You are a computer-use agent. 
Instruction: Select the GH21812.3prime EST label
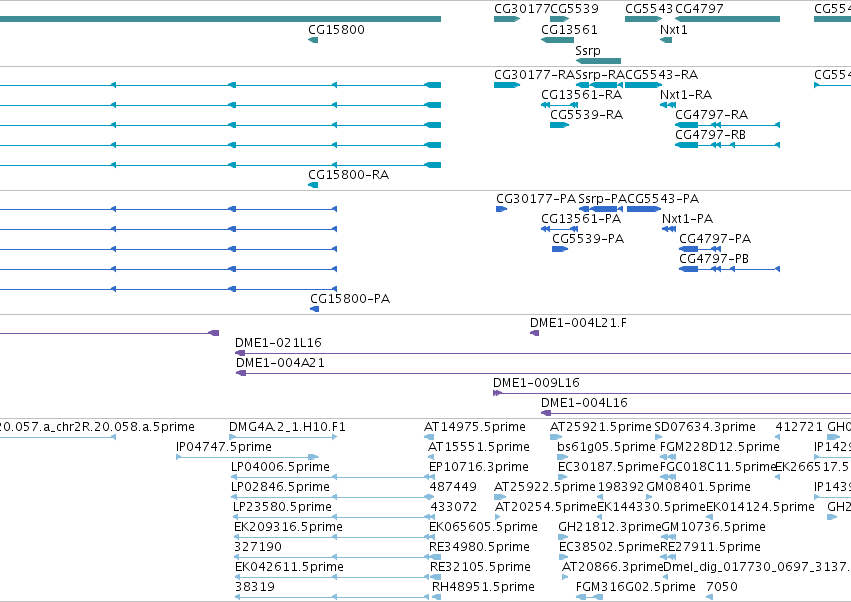point(610,527)
